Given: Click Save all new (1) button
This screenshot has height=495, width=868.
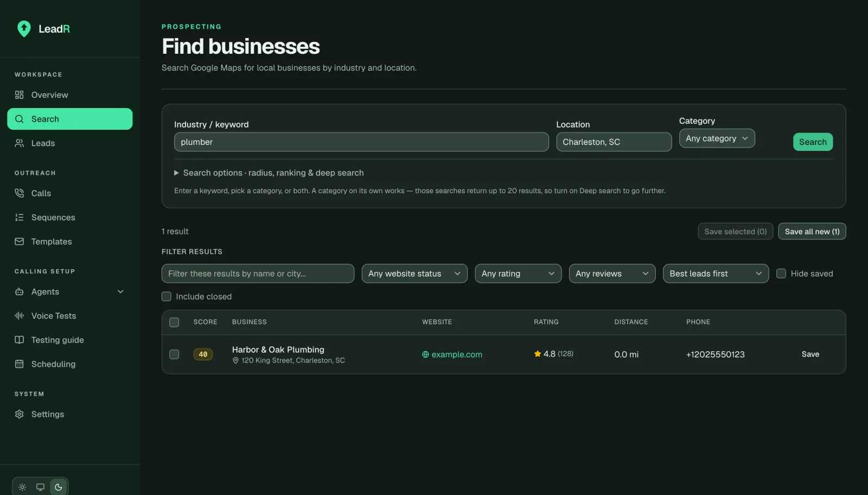Looking at the screenshot, I should [812, 231].
